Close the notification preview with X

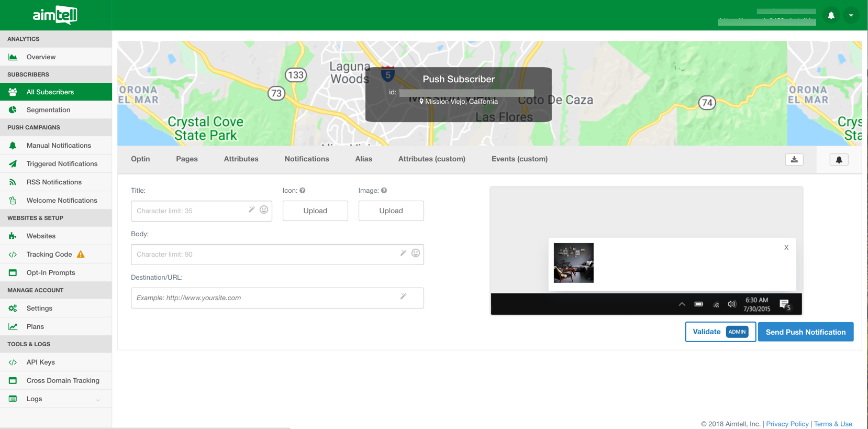coord(786,248)
